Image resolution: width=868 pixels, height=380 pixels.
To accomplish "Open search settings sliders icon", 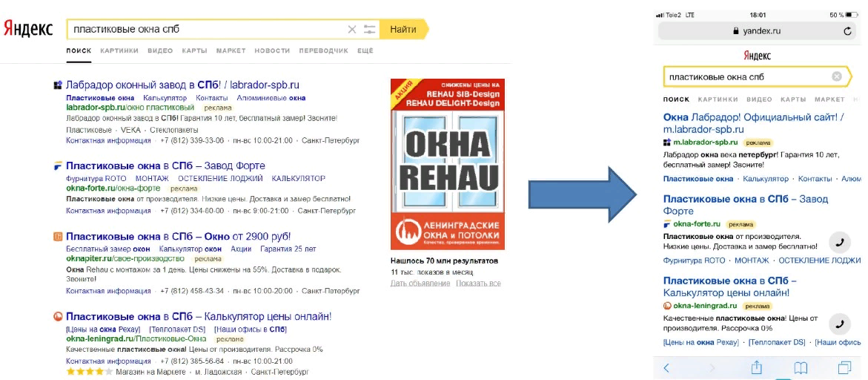I will (x=370, y=30).
